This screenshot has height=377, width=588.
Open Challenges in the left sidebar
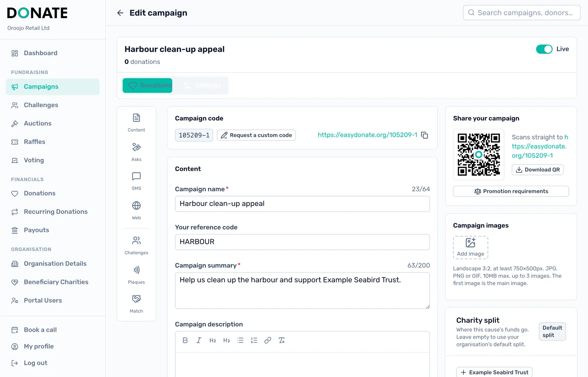(x=53, y=105)
